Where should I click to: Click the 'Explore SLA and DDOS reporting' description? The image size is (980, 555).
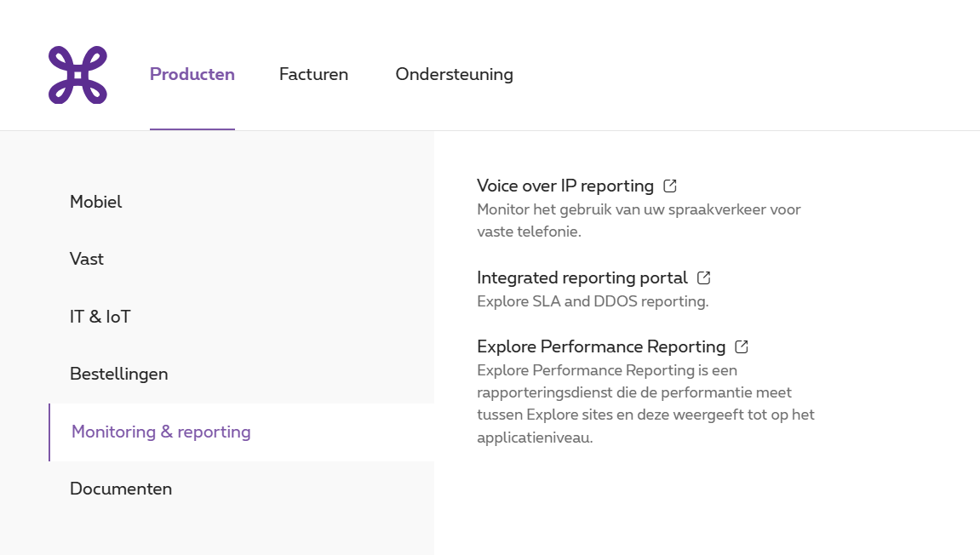pos(592,301)
